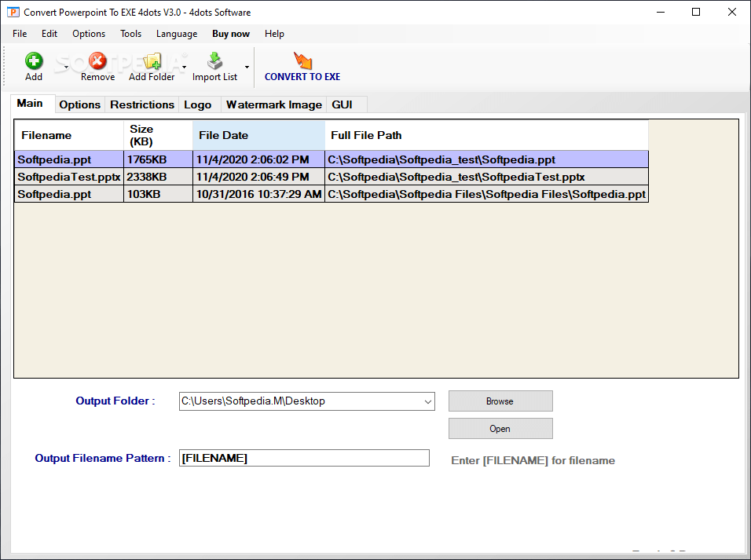Switch to the Restrictions tab
Screen dimensions: 751x560
pos(142,104)
